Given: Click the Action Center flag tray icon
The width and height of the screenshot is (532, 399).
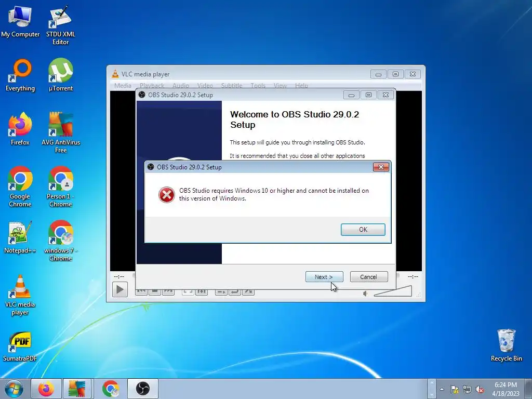Looking at the screenshot, I should tap(454, 389).
